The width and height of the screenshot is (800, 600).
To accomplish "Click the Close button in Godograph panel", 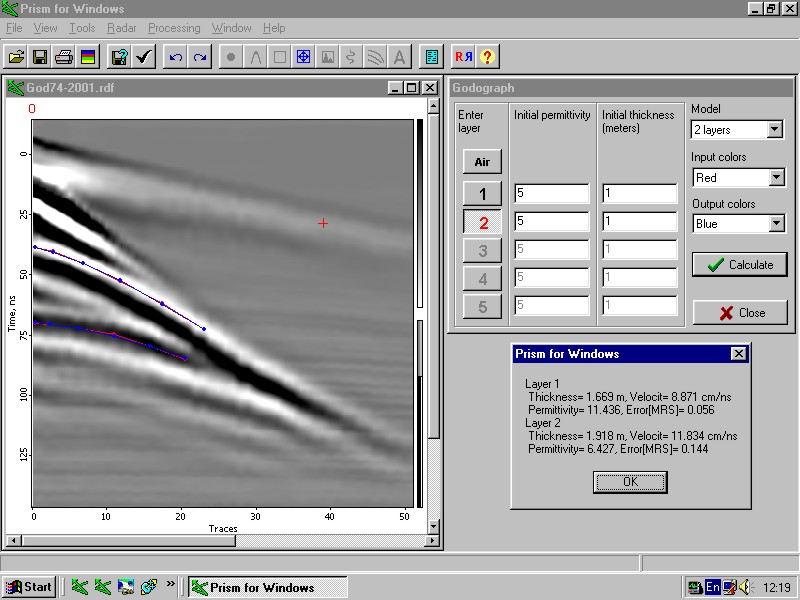I will [740, 313].
